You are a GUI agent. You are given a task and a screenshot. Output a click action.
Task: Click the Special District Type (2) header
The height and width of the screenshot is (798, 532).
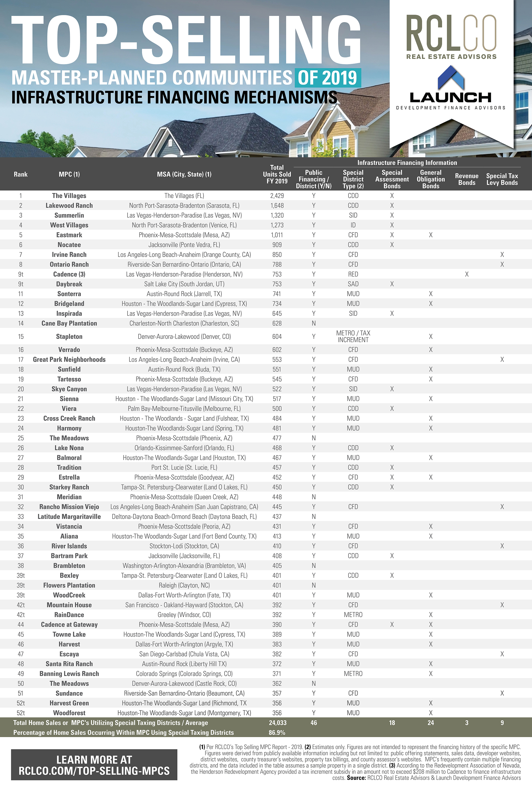click(x=353, y=179)
